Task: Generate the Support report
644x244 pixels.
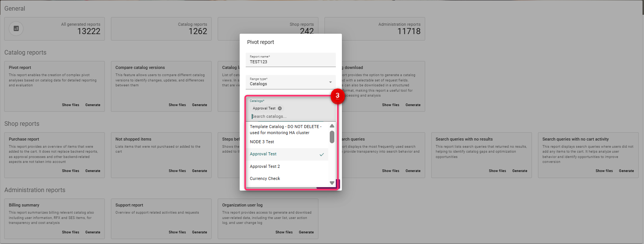Action: click(200, 232)
